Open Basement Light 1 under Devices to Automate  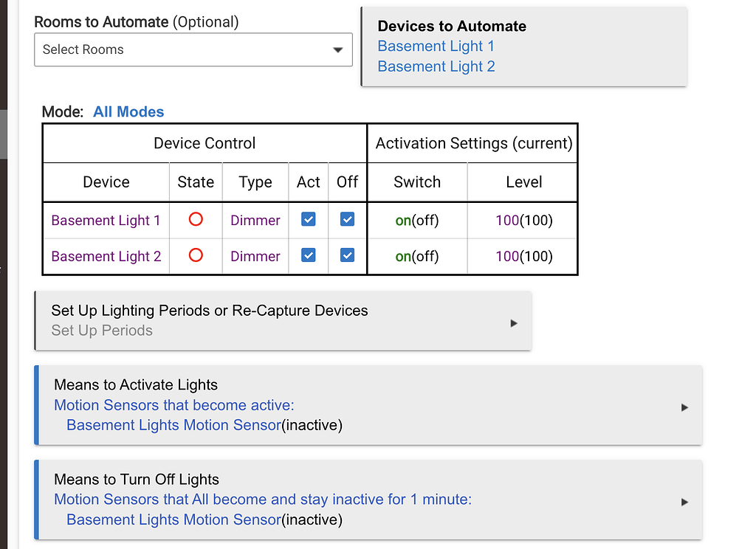click(x=436, y=46)
